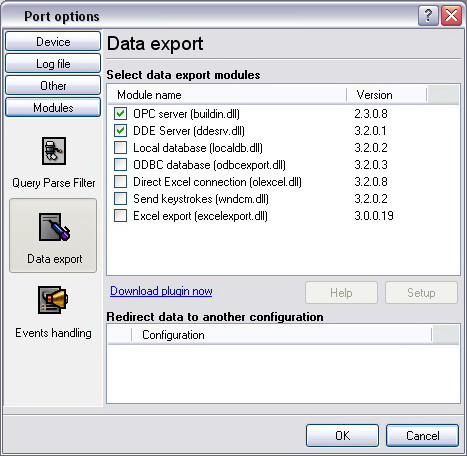Close the Port options dialog
Image resolution: width=467 pixels, height=456 pixels.
(451, 15)
